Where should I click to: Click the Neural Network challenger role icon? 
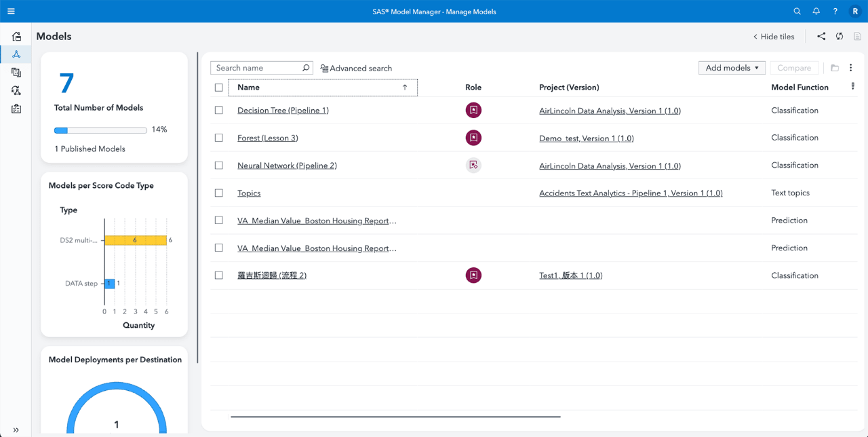click(473, 165)
